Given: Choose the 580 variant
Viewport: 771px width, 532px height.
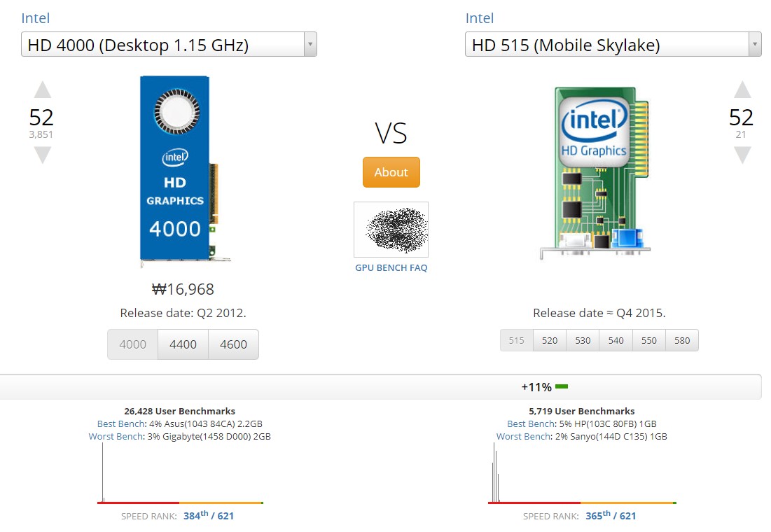Looking at the screenshot, I should pos(682,341).
